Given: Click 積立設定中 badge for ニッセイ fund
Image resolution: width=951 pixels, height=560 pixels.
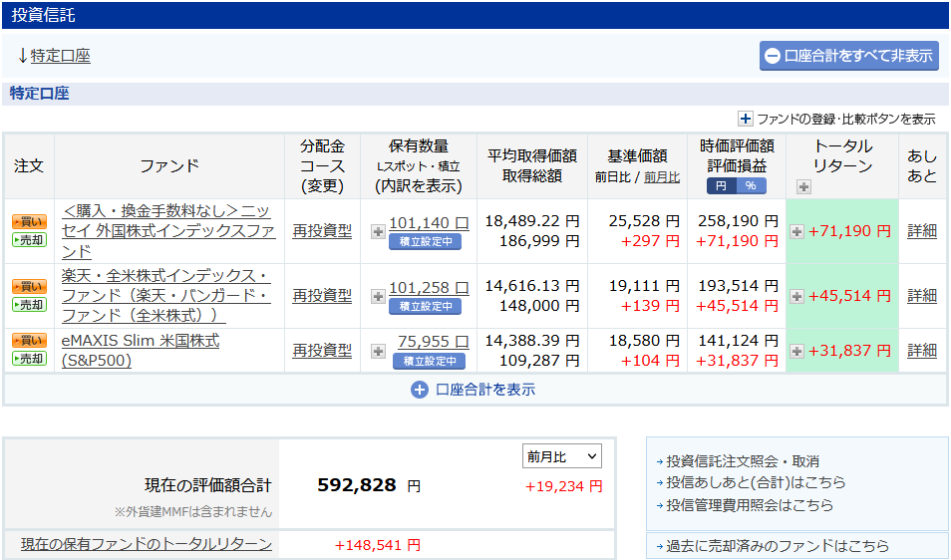Looking at the screenshot, I should point(426,242).
